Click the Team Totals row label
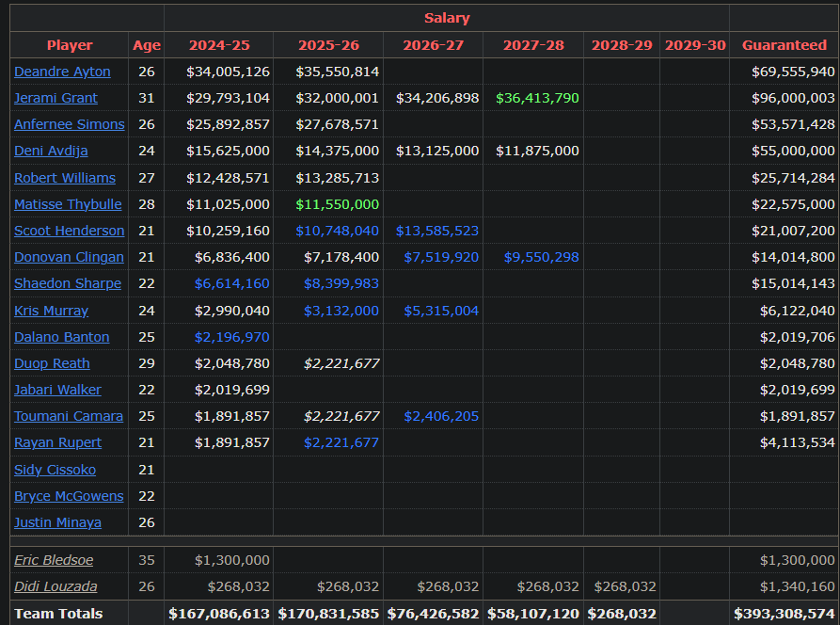840x625 pixels. tap(58, 613)
